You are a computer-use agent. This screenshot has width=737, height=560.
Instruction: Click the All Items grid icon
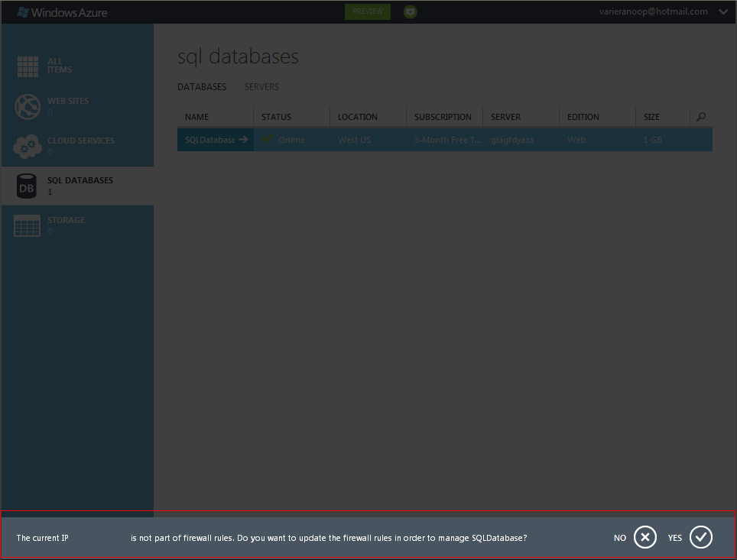pos(28,66)
